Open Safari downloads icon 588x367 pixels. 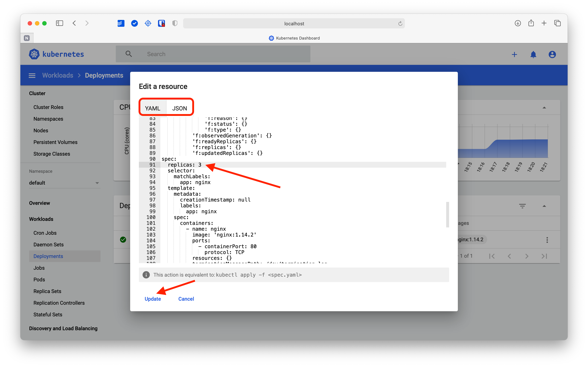coord(518,23)
